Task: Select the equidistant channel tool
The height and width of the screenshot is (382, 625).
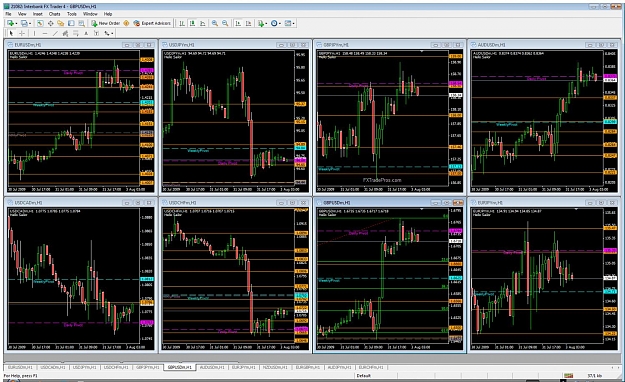Action: point(65,33)
